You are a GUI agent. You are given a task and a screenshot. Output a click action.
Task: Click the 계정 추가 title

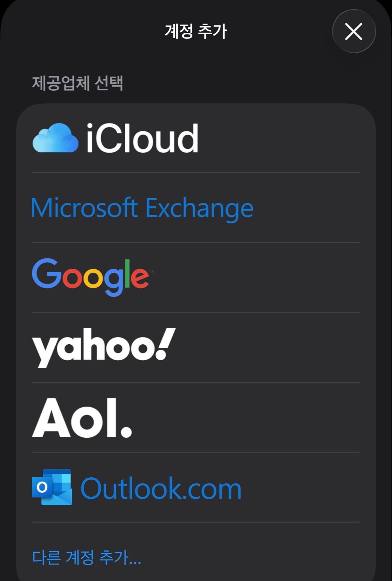[x=196, y=31]
